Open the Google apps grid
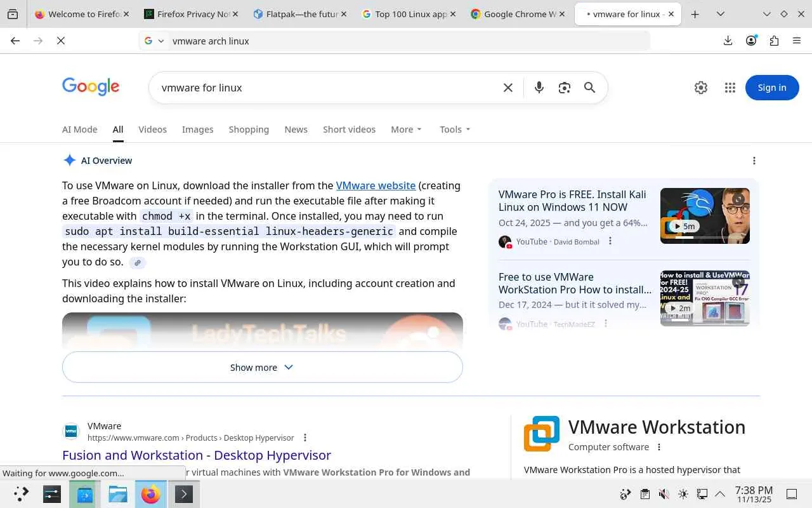This screenshot has width=812, height=508. tap(730, 88)
